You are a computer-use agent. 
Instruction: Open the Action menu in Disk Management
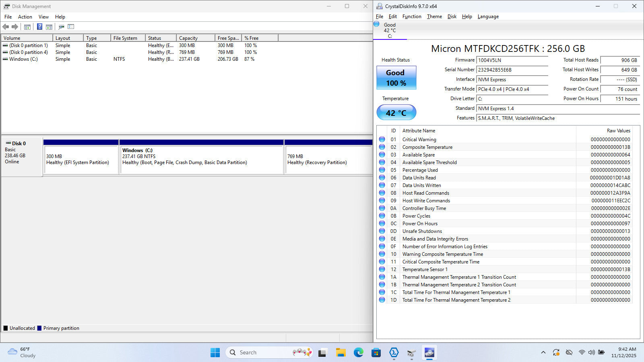[x=25, y=17]
